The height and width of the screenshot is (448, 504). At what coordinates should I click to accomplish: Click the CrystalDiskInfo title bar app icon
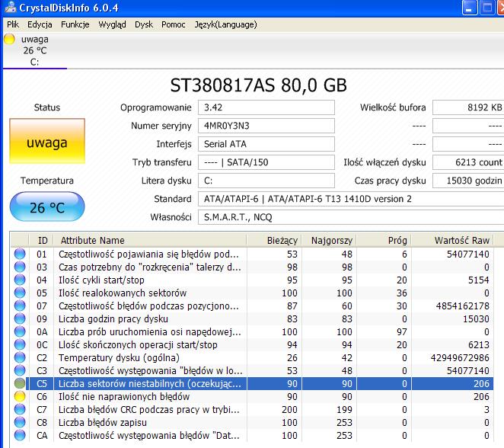click(11, 7)
